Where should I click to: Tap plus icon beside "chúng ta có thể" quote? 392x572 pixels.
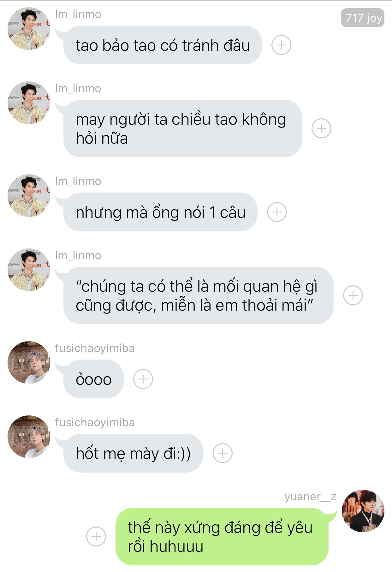[x=353, y=295]
